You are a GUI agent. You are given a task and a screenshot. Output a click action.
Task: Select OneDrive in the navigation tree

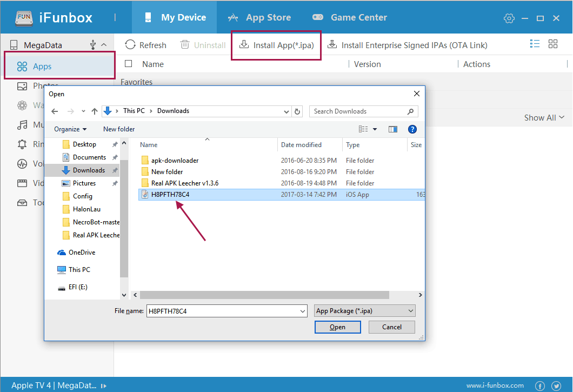[82, 253]
